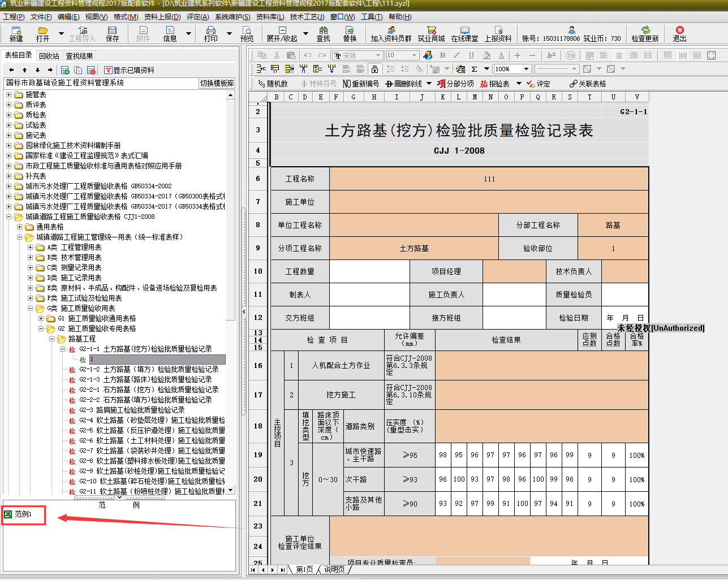The image size is (728, 580).
Task: Click the 随机数 random number tool
Action: coord(273,84)
